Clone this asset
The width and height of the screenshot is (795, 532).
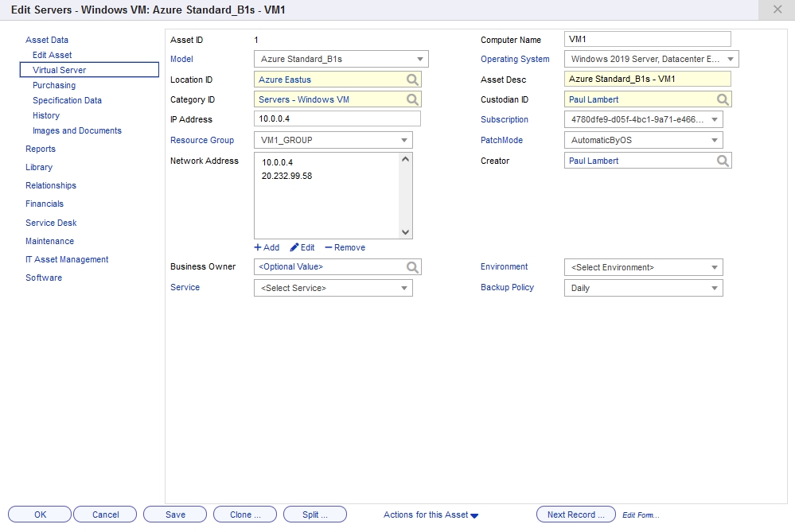click(x=244, y=514)
